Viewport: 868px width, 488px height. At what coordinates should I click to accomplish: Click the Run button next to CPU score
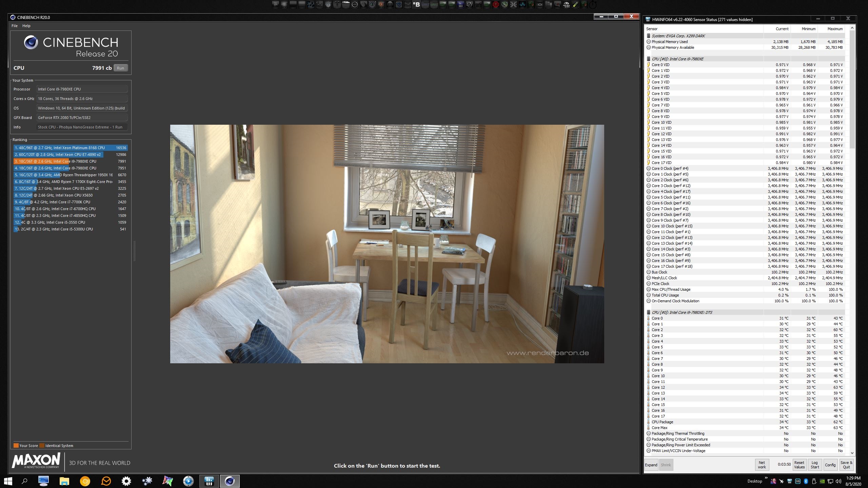point(120,68)
